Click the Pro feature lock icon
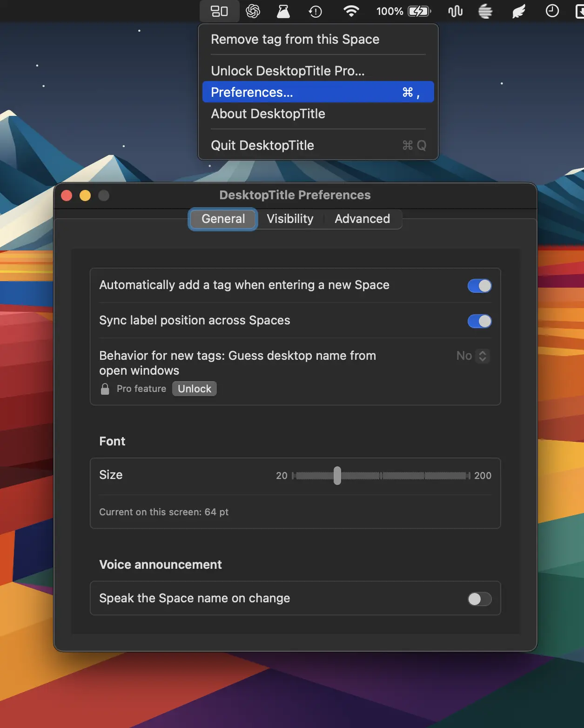 [105, 389]
